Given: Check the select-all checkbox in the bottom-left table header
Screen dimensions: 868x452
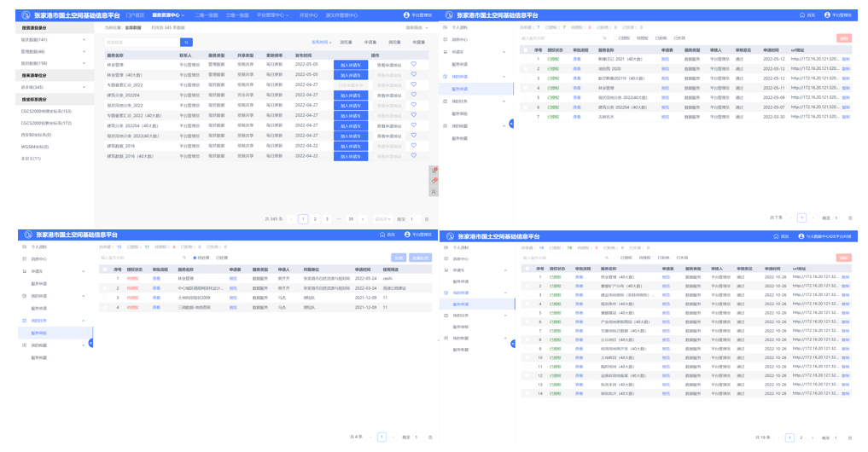Looking at the screenshot, I should click(106, 269).
